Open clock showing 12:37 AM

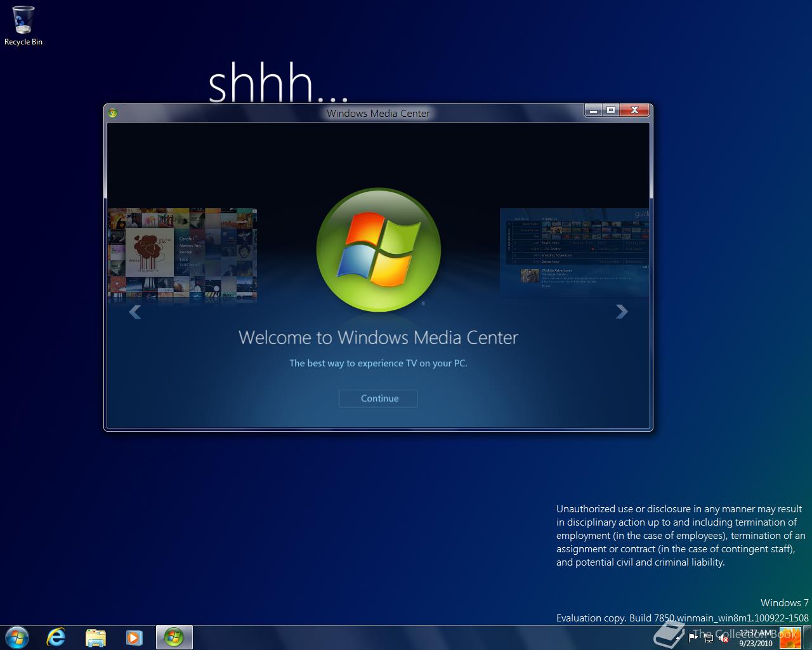point(756,638)
